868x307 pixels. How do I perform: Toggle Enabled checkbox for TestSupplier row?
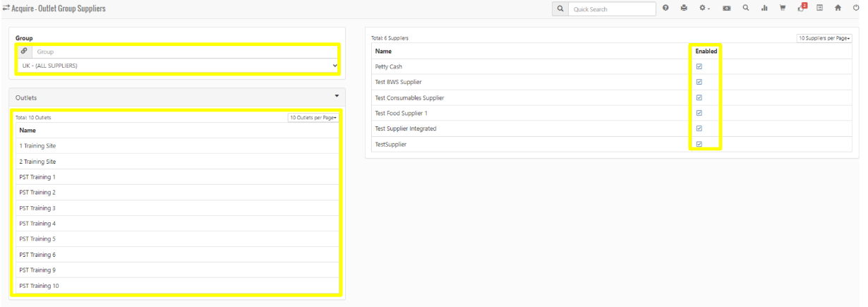(x=699, y=144)
